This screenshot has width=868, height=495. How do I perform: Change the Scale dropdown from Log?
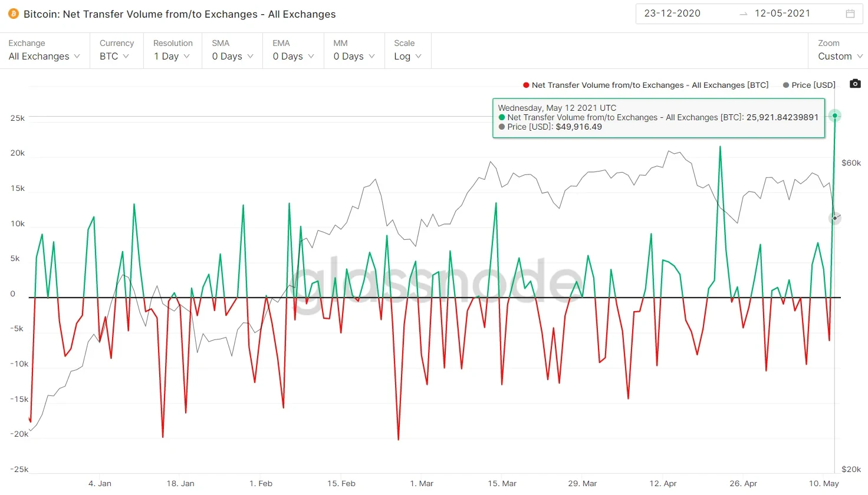point(407,56)
